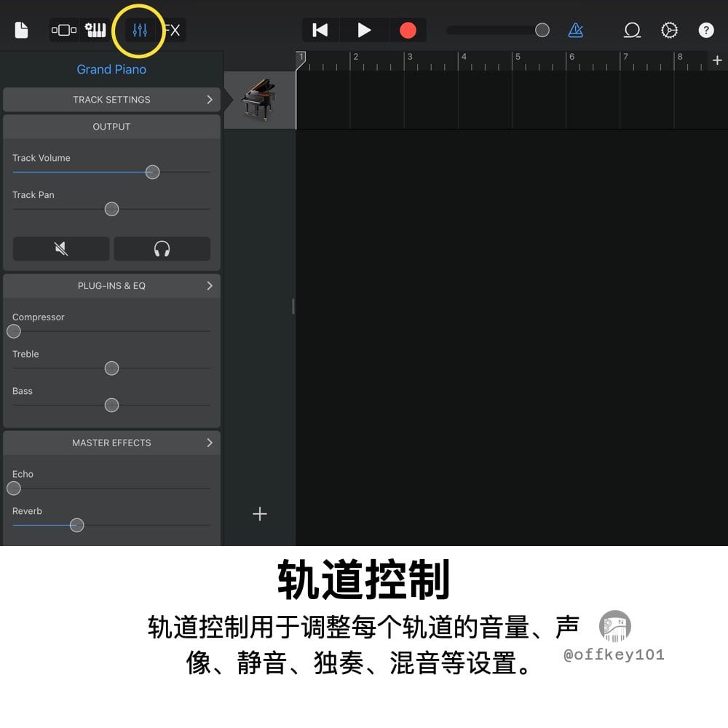This screenshot has height=728, width=728.
Task: Select the Grand Piano track thumbnail
Action: coord(260,99)
